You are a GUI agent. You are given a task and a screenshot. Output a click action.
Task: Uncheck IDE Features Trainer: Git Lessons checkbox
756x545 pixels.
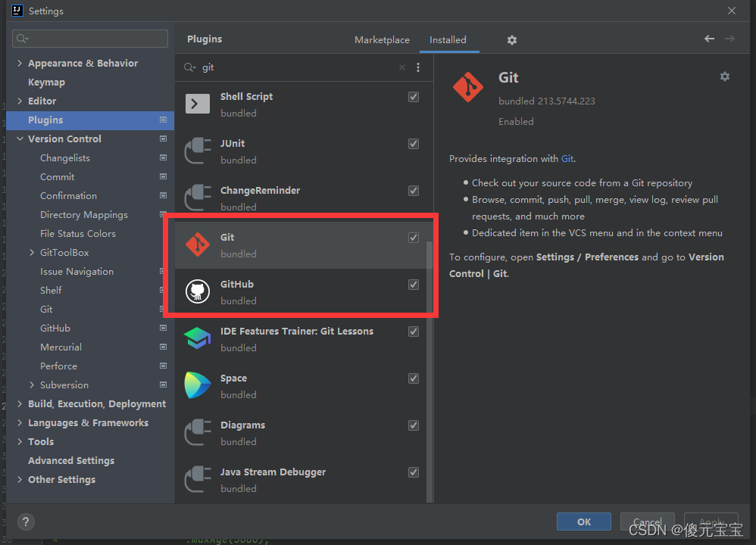[x=414, y=332]
